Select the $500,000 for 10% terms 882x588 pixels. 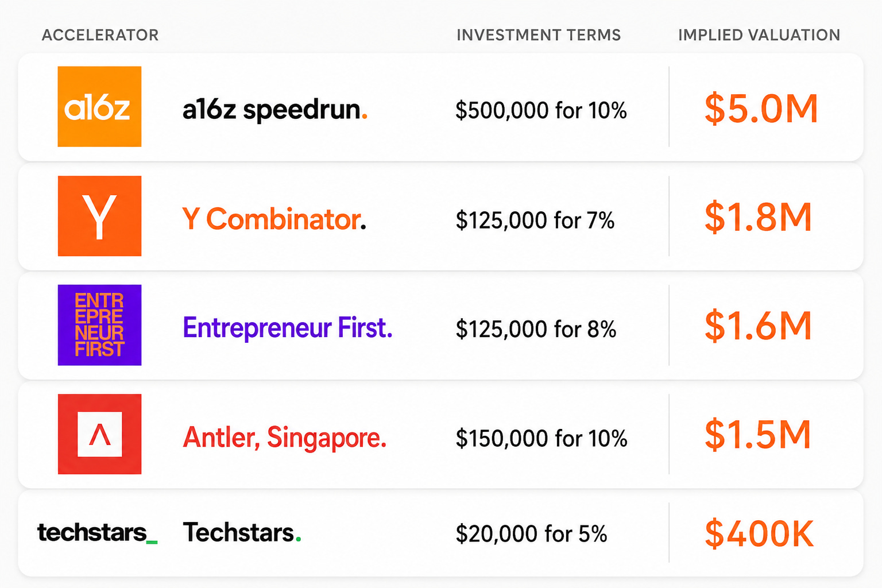[x=541, y=110]
